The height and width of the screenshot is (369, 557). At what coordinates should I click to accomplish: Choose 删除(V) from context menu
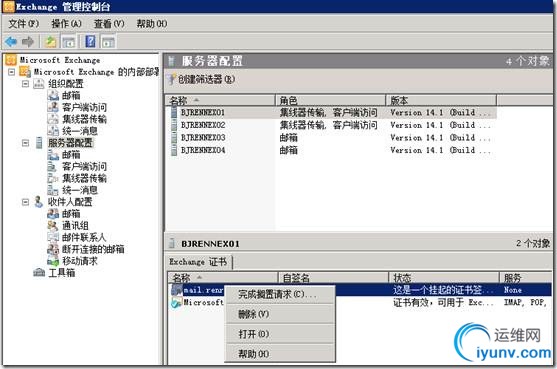coord(280,314)
